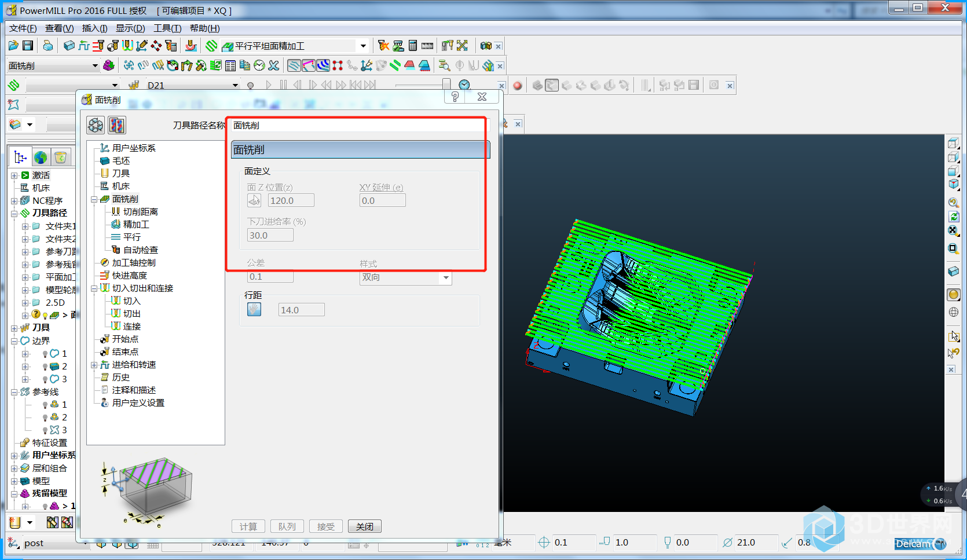Collapse the 刀具路径 tree node
Image resolution: width=967 pixels, height=560 pixels.
[x=14, y=214]
